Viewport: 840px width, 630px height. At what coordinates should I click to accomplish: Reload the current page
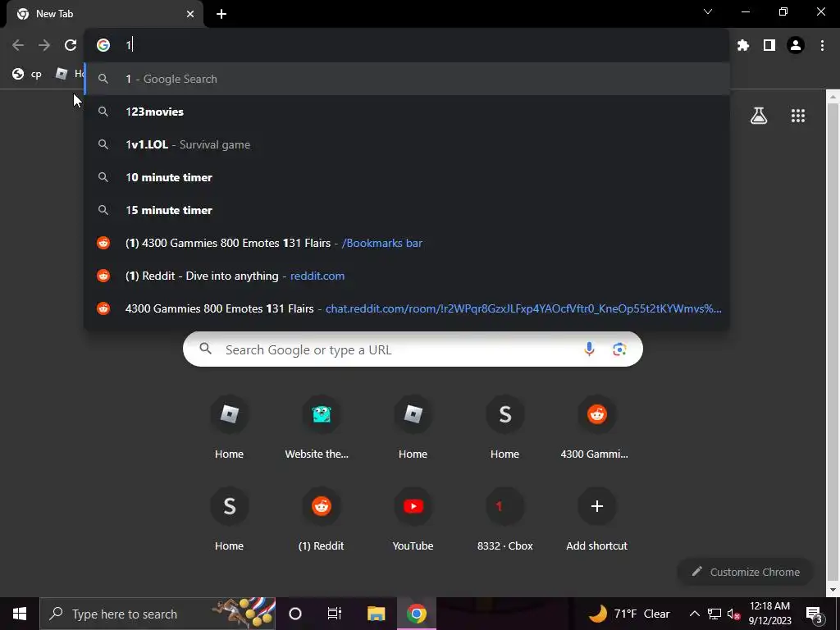71,45
